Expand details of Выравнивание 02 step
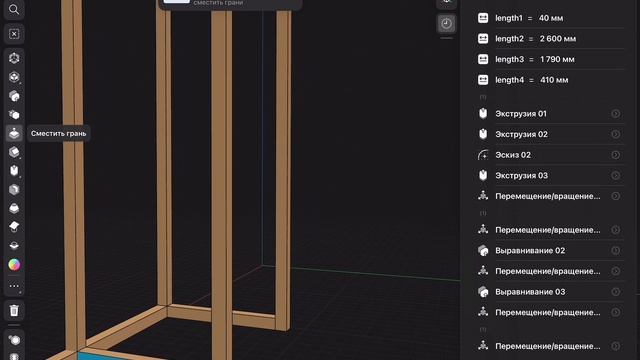This screenshot has height=360, width=640. pos(616,251)
